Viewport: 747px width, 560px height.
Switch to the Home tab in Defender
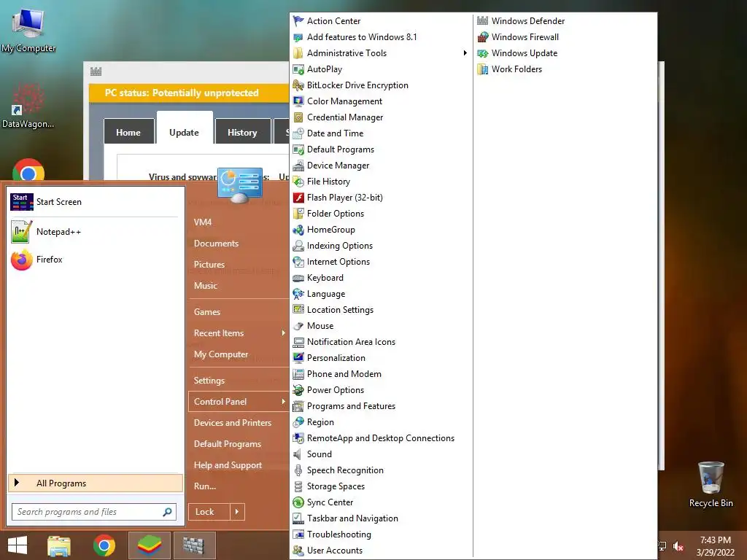click(128, 131)
